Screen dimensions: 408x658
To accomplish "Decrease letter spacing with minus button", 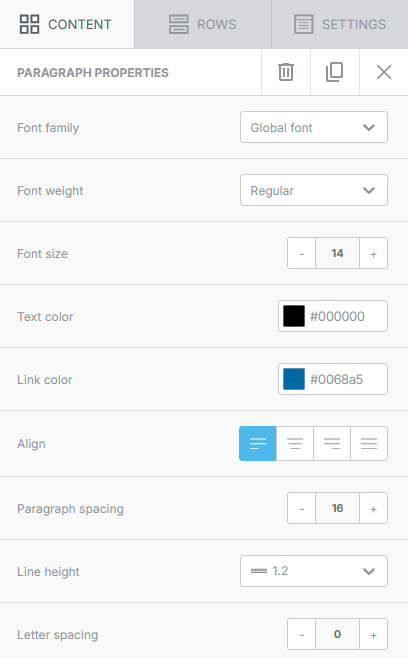I will 301,634.
